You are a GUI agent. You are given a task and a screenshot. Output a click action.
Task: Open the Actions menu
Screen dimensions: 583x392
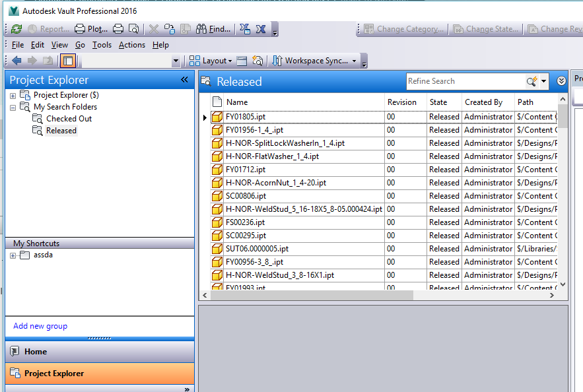click(131, 45)
